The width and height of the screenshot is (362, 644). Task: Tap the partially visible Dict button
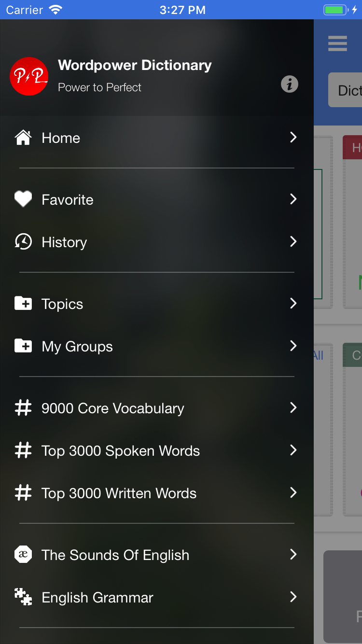click(x=346, y=90)
